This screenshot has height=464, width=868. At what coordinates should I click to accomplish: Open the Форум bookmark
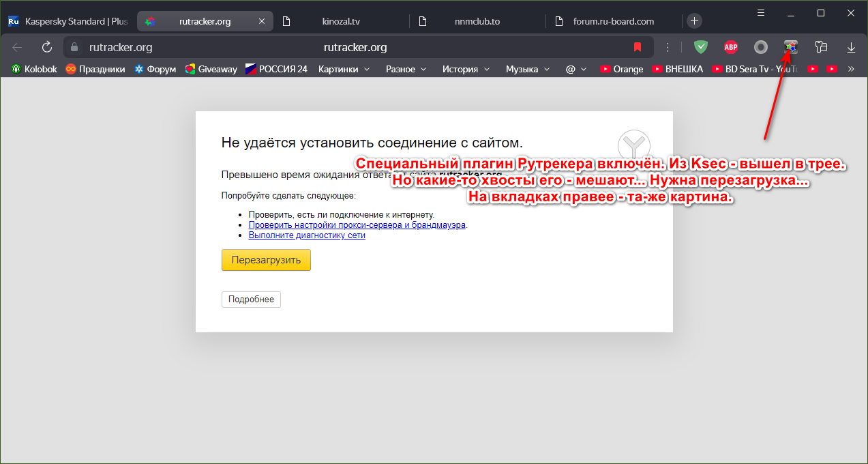155,69
